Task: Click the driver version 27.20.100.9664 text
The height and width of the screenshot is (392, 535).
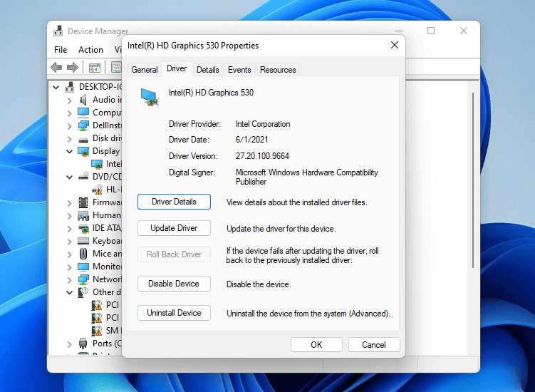Action: tap(262, 156)
